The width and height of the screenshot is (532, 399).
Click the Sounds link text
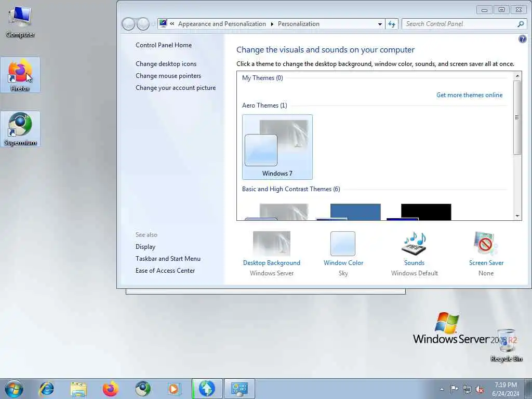coord(414,262)
